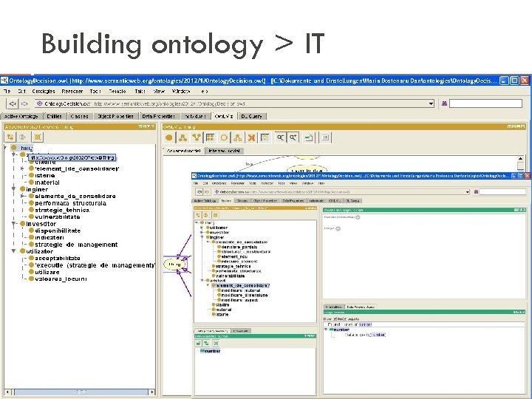The height and width of the screenshot is (399, 532).
Task: Click the show subclasses icon in OWLViz toolbar
Action: coord(183,137)
